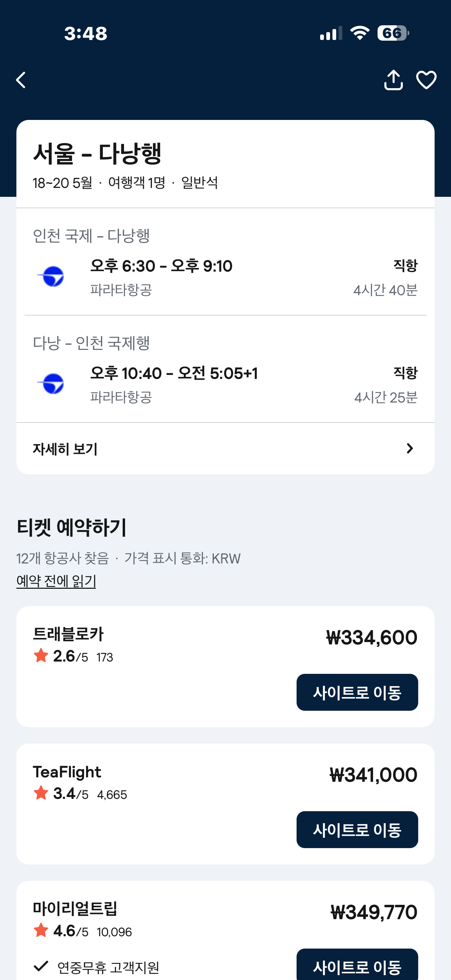This screenshot has width=451, height=980.
Task: Tap the battery indicator
Action: [393, 33]
